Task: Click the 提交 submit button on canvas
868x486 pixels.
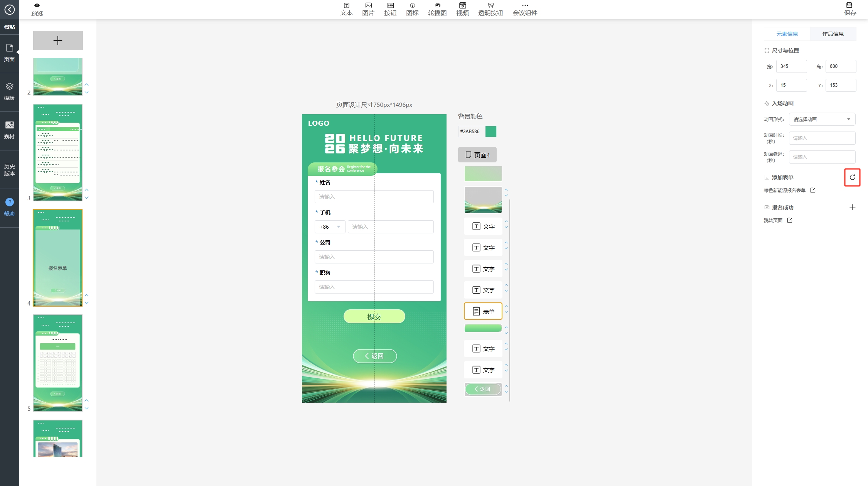Action: coord(374,316)
